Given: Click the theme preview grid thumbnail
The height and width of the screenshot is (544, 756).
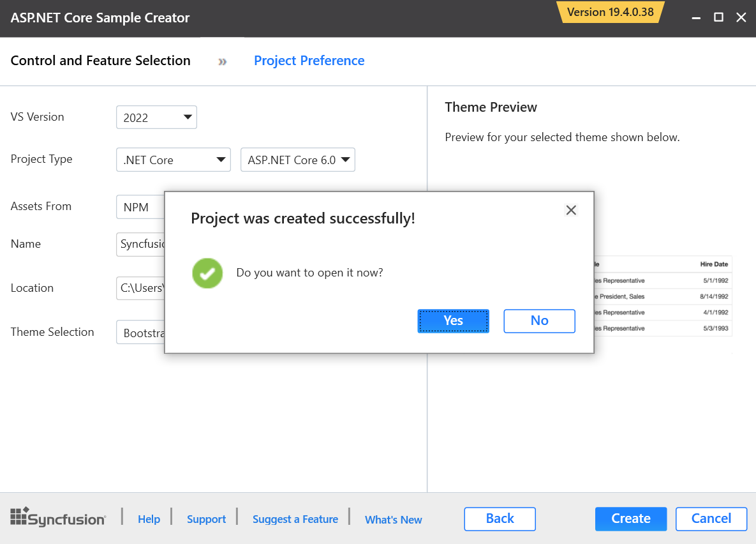Looking at the screenshot, I should (663, 296).
